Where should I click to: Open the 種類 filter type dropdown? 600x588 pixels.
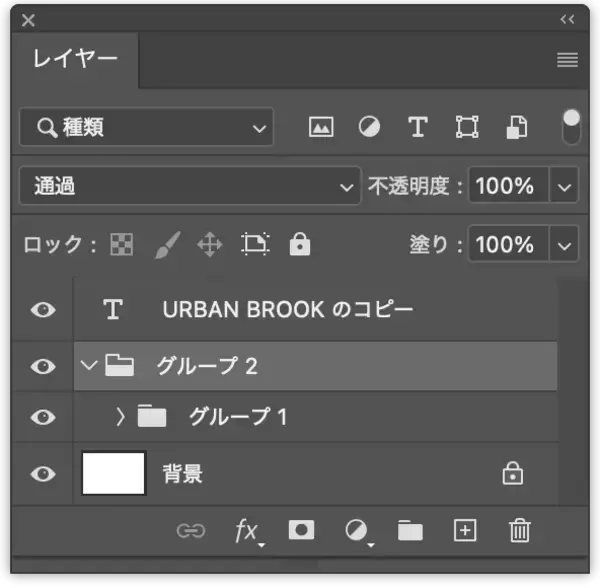[147, 127]
